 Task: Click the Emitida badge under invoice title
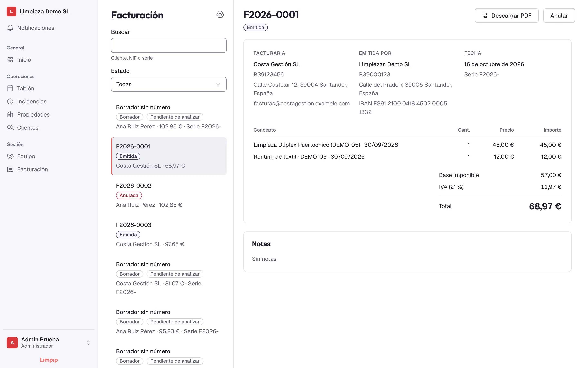[255, 27]
